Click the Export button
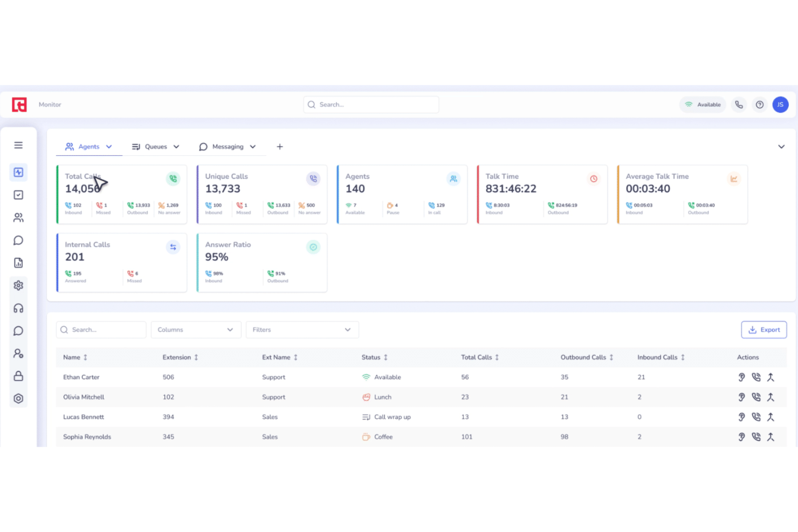The width and height of the screenshot is (798, 532). [764, 329]
